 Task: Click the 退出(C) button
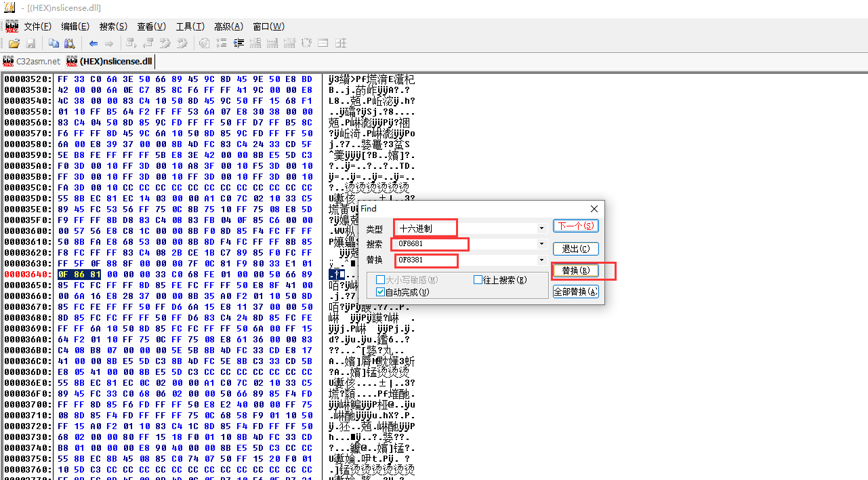(575, 249)
